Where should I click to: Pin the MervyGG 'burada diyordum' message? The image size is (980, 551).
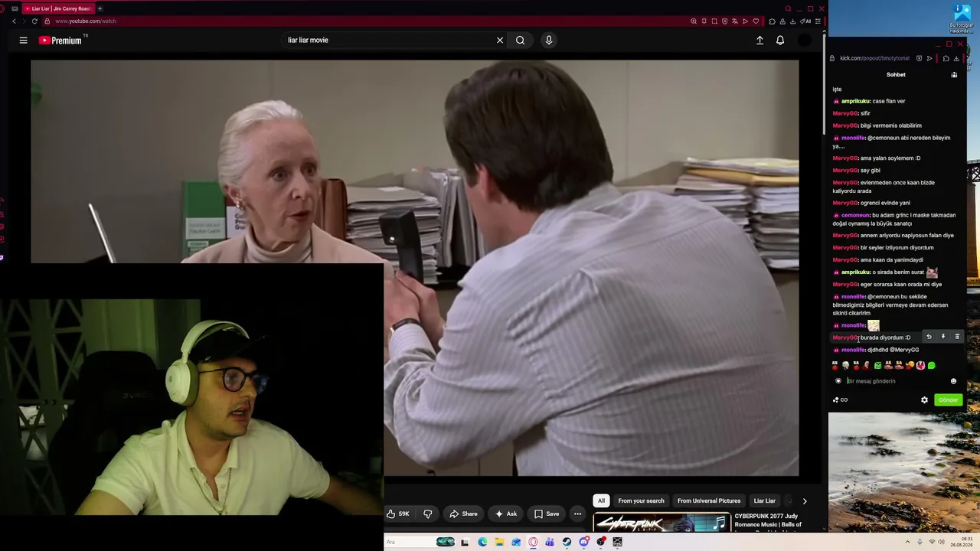(942, 337)
